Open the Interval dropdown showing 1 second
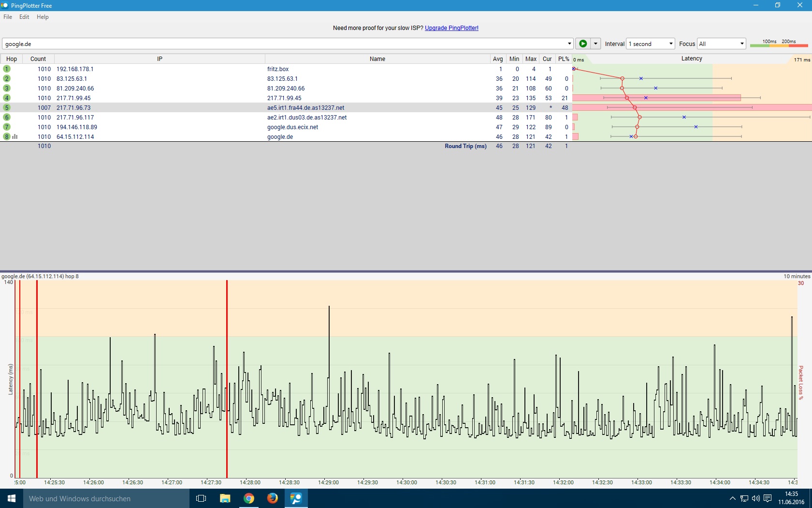 (650, 44)
